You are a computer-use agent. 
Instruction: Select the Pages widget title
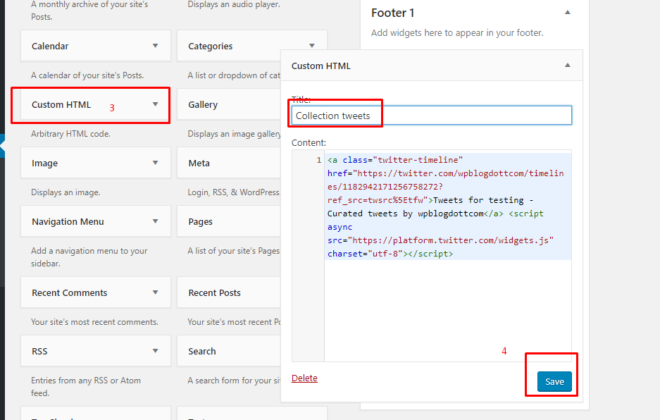(200, 221)
